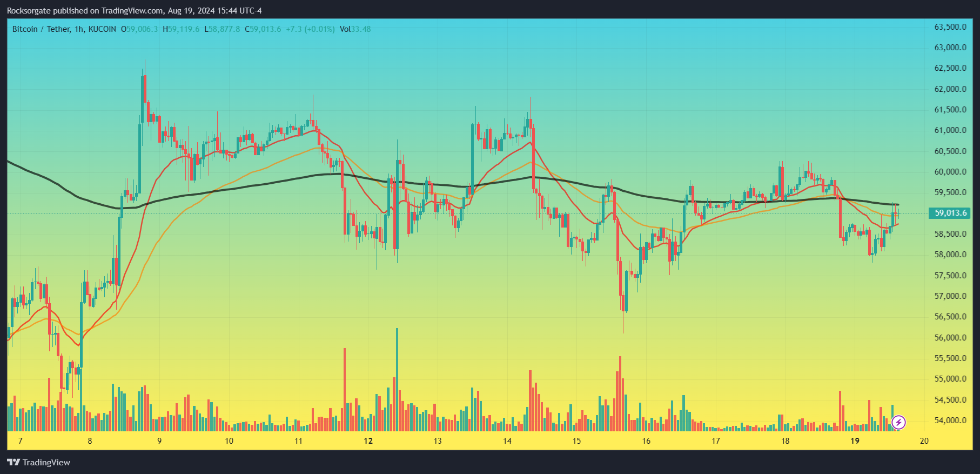Click the TradingView logo at the bottom
Viewport: 980px width, 474px height.
pos(38,462)
